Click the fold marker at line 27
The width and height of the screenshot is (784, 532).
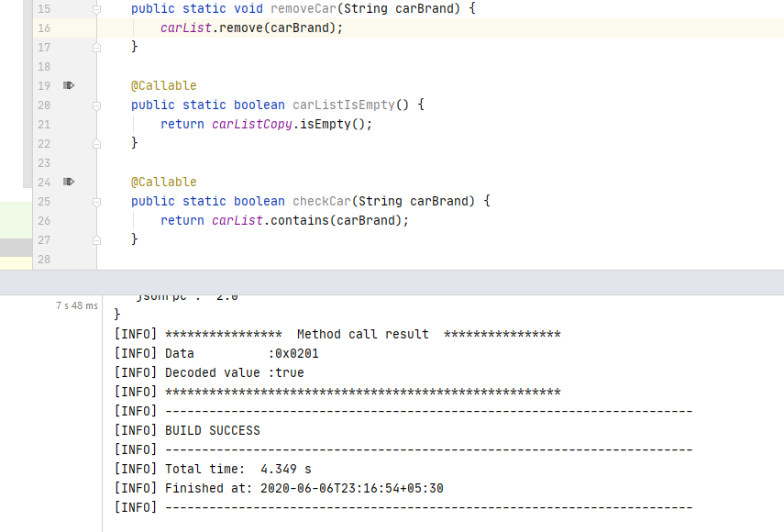coord(97,239)
